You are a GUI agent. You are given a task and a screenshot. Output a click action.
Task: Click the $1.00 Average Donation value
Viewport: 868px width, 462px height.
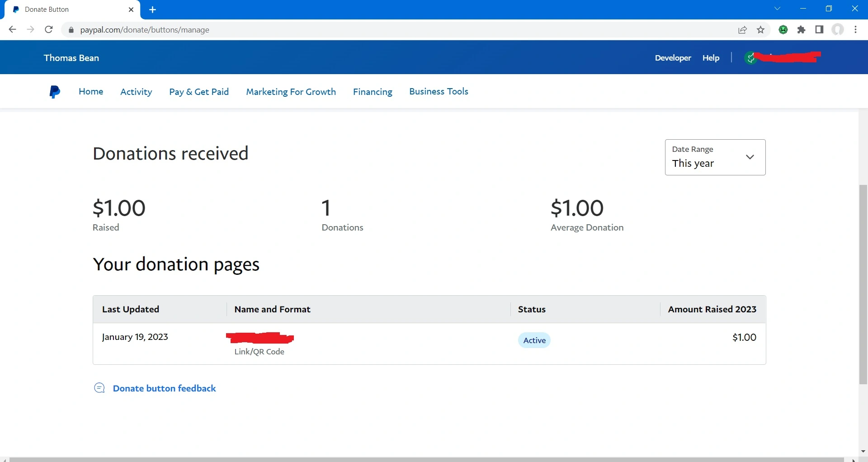point(577,208)
